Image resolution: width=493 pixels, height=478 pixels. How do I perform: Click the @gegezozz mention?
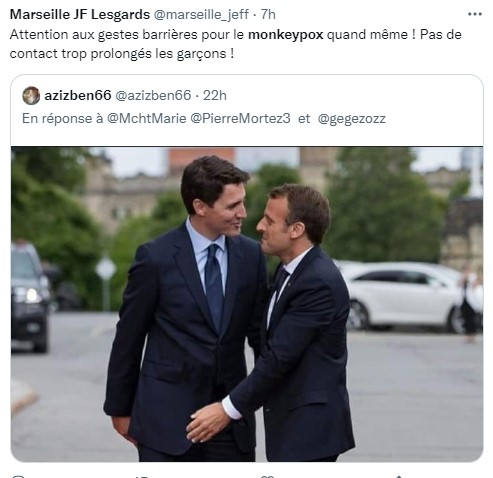[x=352, y=119]
